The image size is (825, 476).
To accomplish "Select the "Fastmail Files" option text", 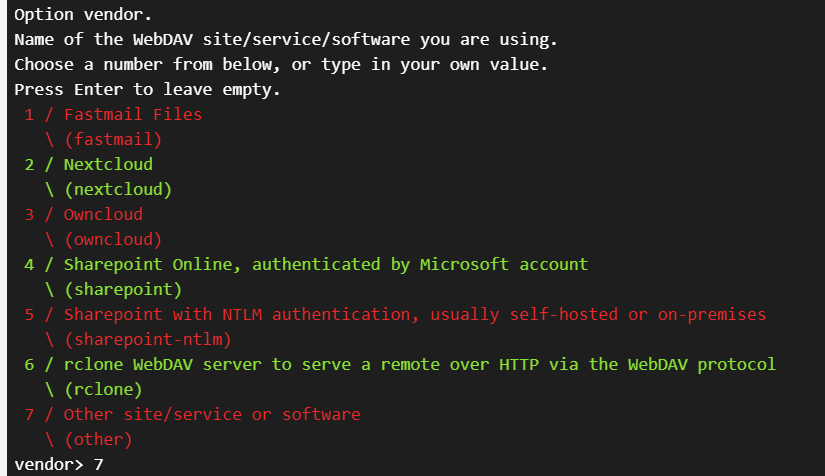I will coord(132,114).
